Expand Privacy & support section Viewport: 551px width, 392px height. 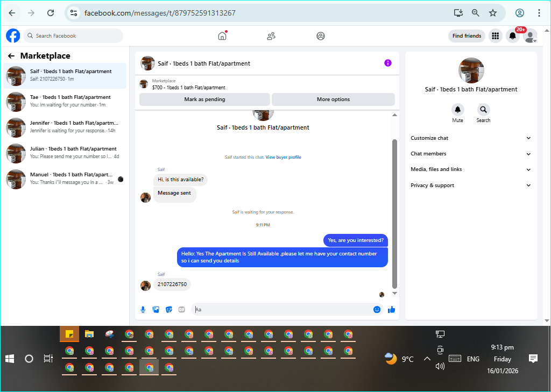click(x=471, y=185)
